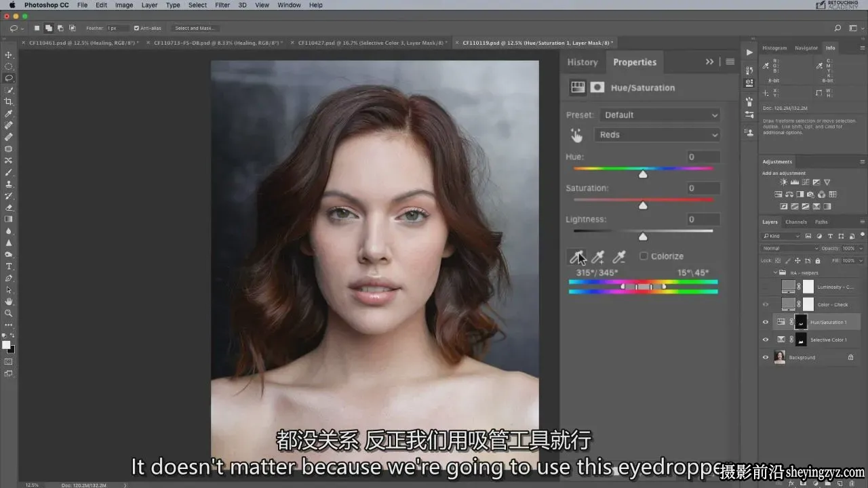Select the Elliptical Marquee tool
Viewport: 868px width, 488px height.
click(x=9, y=66)
